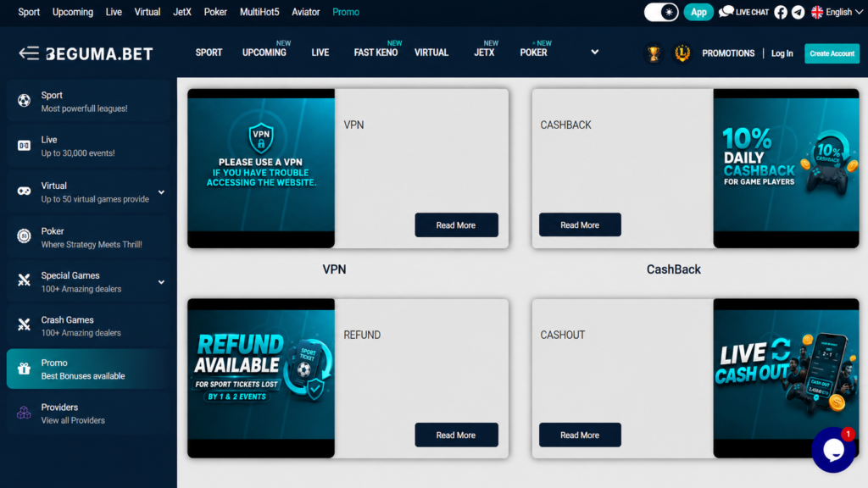868x488 pixels.
Task: Expand the Virtual sidebar chevron
Action: point(161,192)
